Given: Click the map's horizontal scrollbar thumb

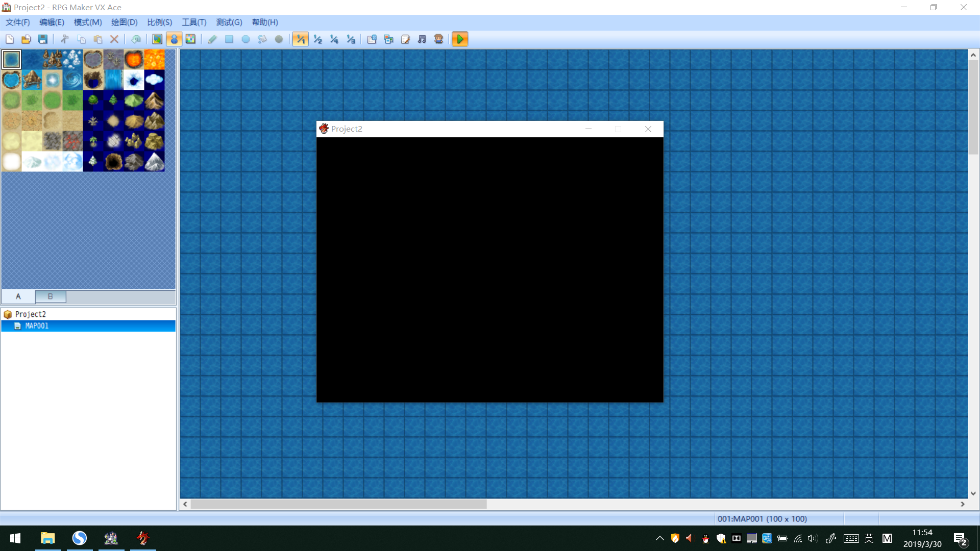Looking at the screenshot, I should [338, 504].
